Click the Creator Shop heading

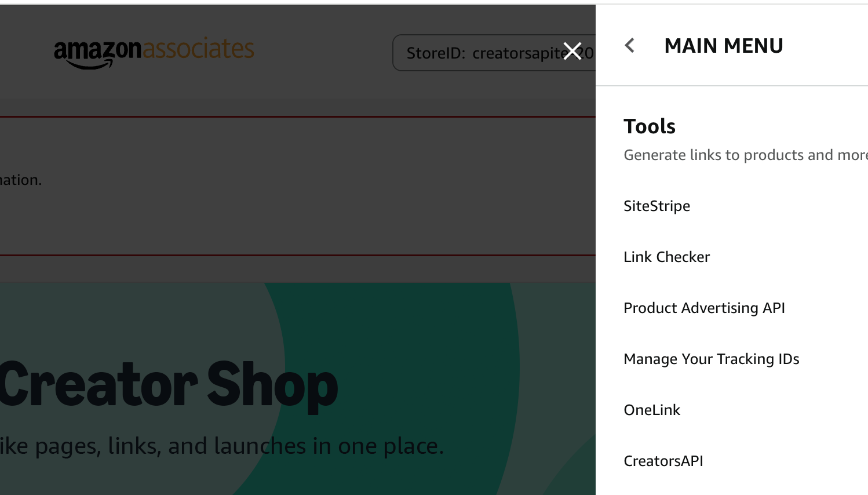(168, 383)
